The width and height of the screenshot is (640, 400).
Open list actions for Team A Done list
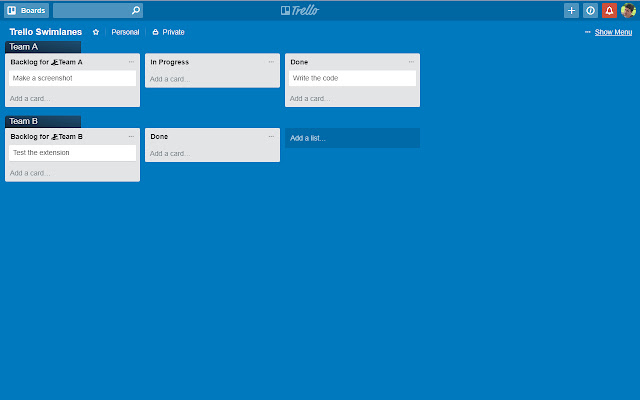[411, 62]
